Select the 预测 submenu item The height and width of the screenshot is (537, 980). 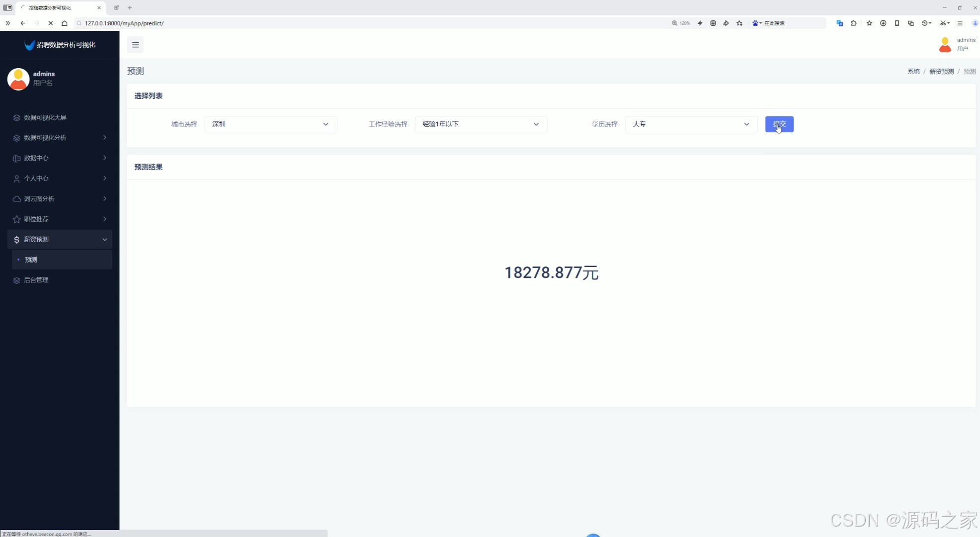click(31, 260)
